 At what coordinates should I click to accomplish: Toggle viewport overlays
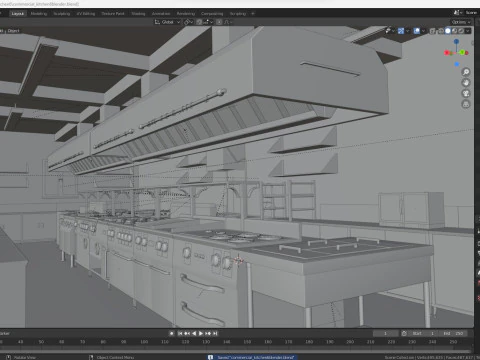click(417, 31)
